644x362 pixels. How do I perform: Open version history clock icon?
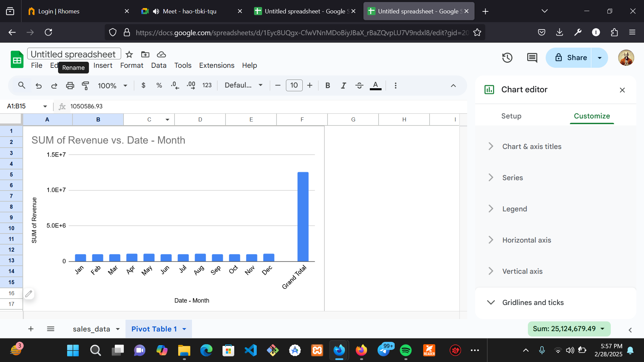coord(507,58)
